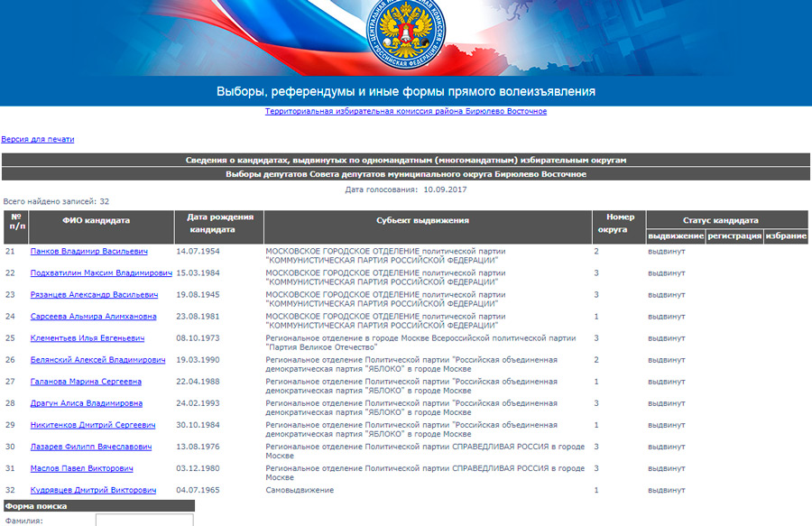Select candidate Кудрявцев Дмитрий Викторович
Viewport: 812px width, 526px height.
click(93, 490)
